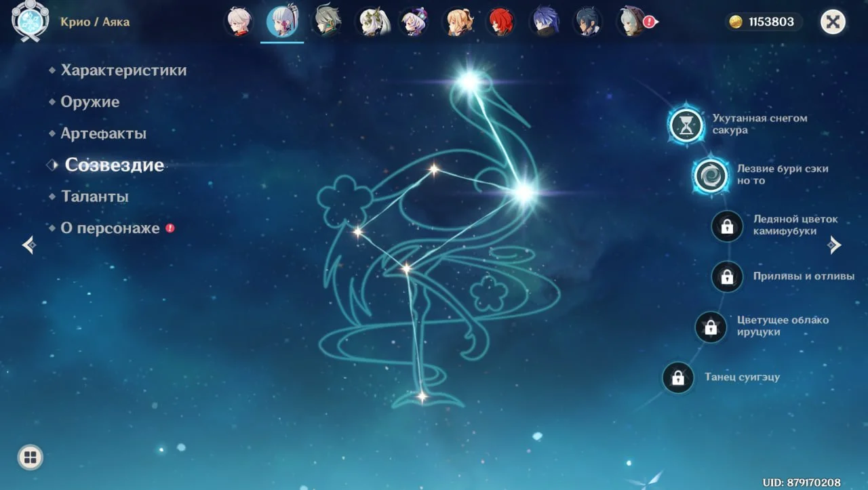The image size is (868, 490).
Task: Select the Созвездие menu item
Action: [114, 165]
